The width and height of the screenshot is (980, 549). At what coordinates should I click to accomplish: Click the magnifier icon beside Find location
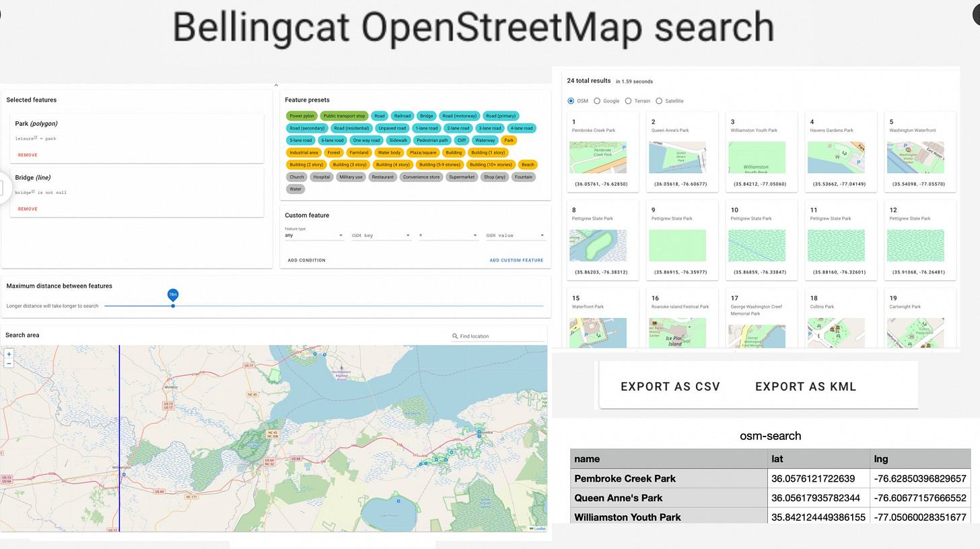click(455, 336)
